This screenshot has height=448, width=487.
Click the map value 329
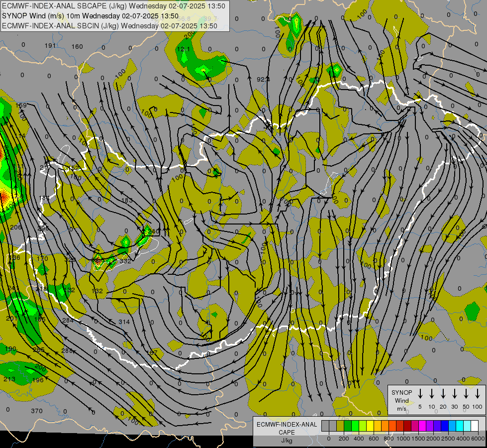(x=70, y=259)
